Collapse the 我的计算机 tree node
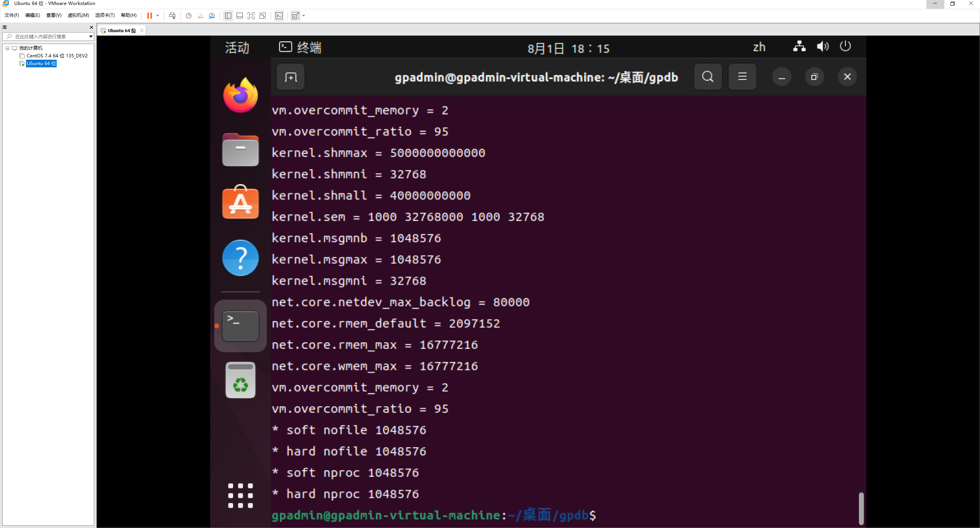This screenshot has width=980, height=528. pos(7,48)
